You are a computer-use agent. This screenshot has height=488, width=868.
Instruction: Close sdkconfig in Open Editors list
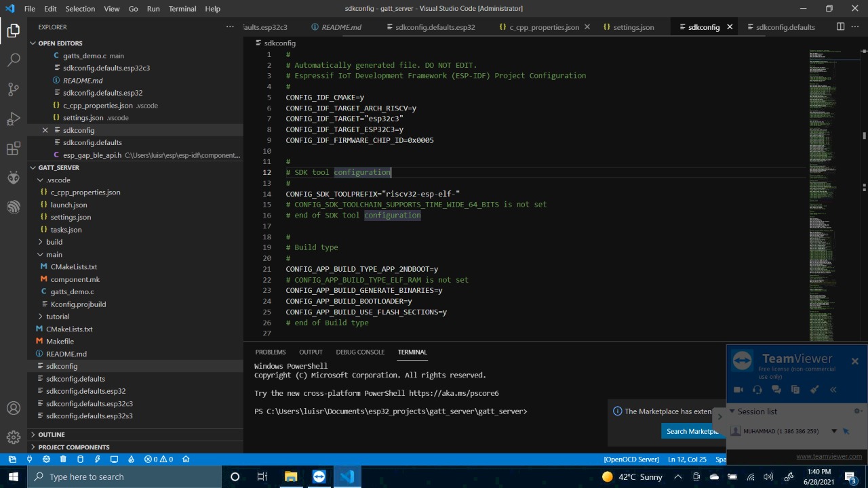[45, 130]
